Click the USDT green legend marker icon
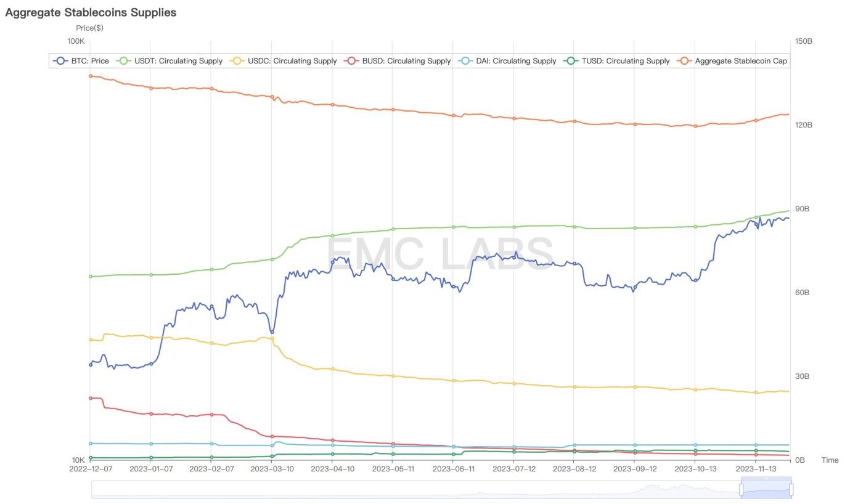 pos(123,61)
